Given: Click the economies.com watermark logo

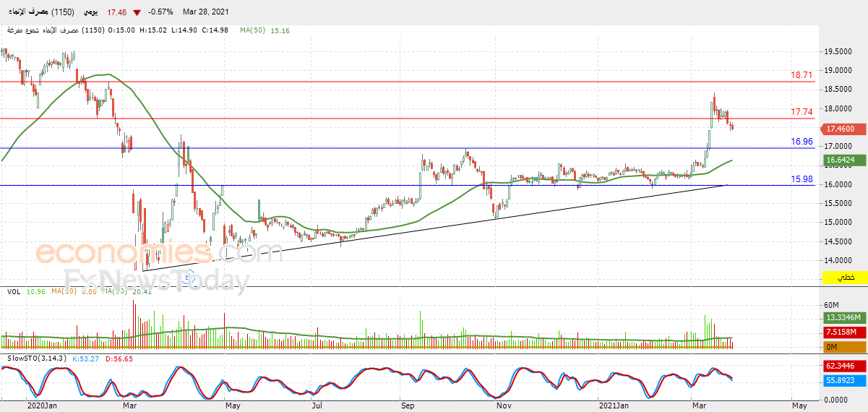Looking at the screenshot, I should click(159, 253).
